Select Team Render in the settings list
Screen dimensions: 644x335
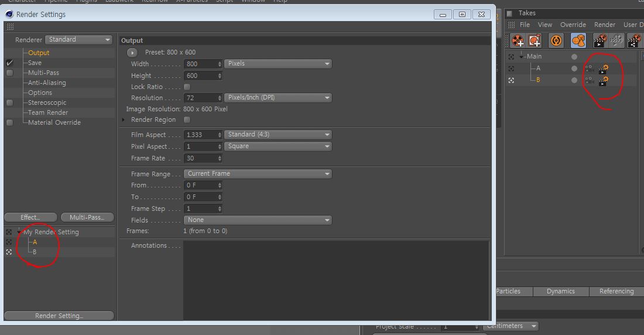47,112
